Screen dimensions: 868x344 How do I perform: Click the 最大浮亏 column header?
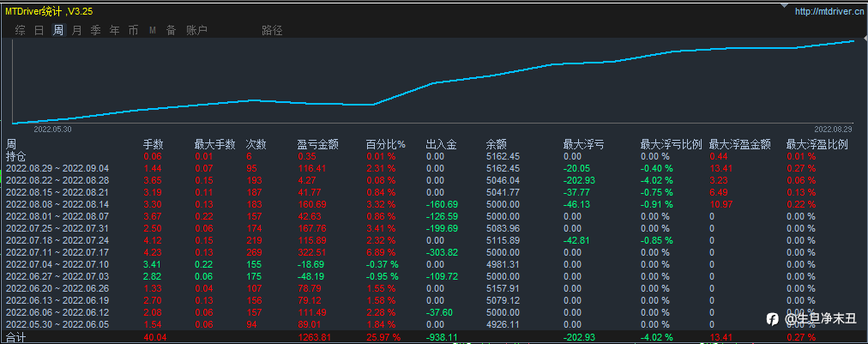(583, 145)
